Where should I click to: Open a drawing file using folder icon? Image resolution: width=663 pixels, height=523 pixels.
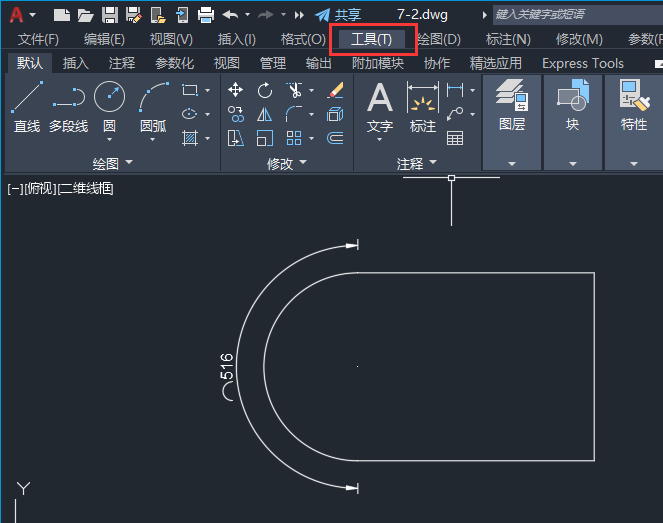pyautogui.click(x=85, y=16)
